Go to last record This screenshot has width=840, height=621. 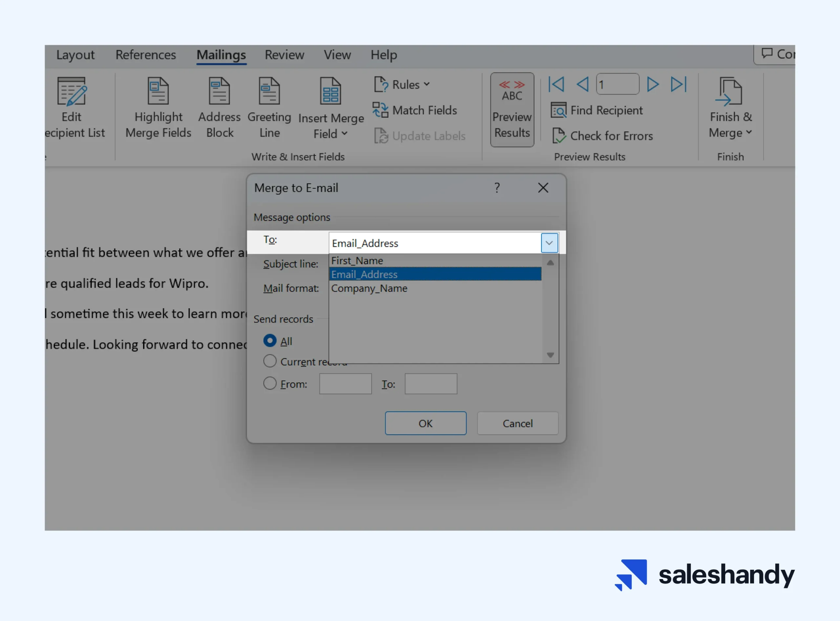[679, 84]
